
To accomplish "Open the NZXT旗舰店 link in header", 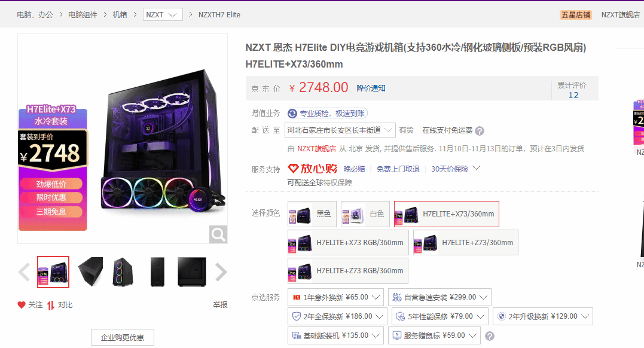I will point(621,15).
